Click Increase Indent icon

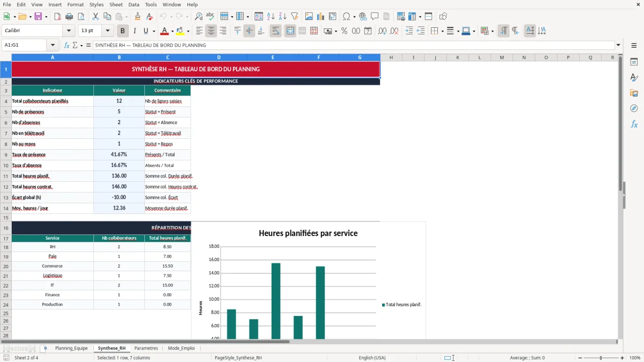pyautogui.click(x=409, y=31)
